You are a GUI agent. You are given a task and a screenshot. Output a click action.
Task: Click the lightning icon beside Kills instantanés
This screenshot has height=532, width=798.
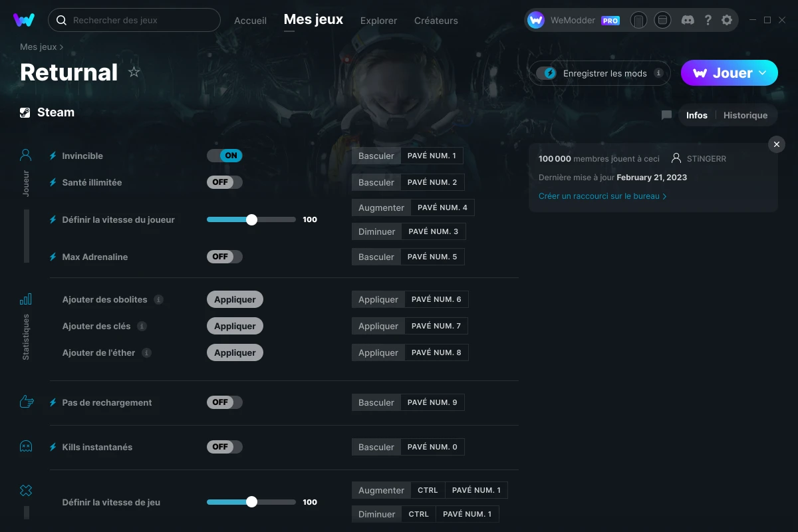click(53, 447)
